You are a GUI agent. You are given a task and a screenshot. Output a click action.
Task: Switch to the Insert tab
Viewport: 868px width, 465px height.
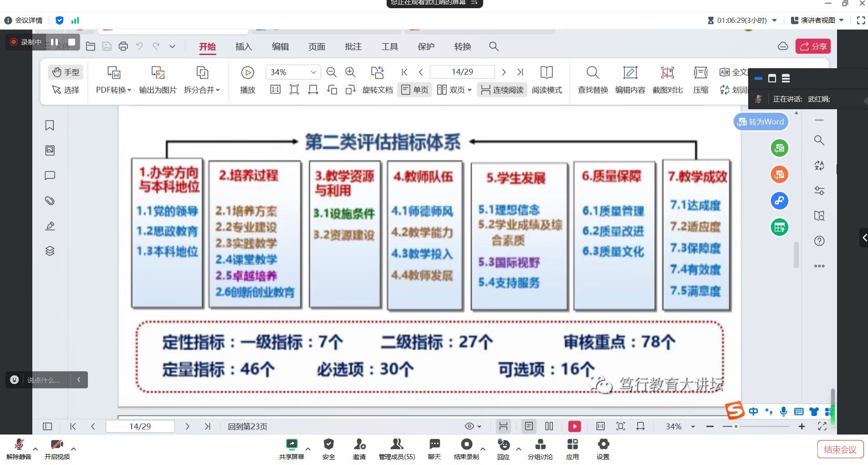click(243, 46)
